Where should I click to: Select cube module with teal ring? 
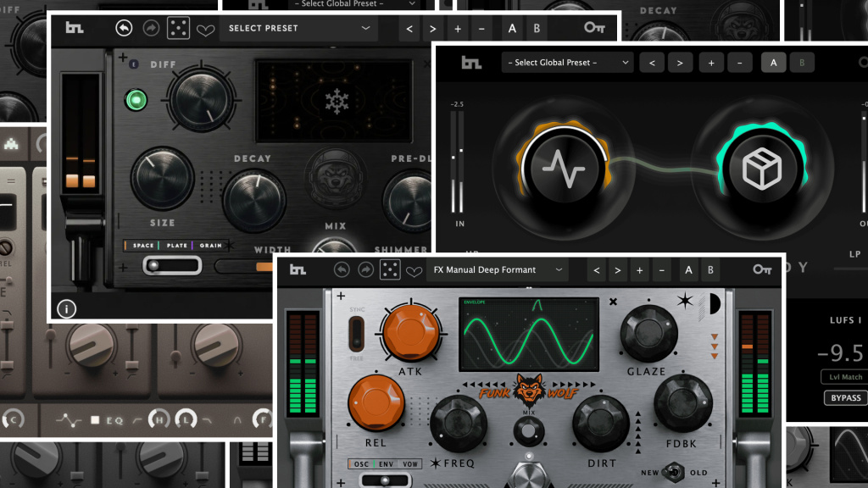tap(762, 169)
